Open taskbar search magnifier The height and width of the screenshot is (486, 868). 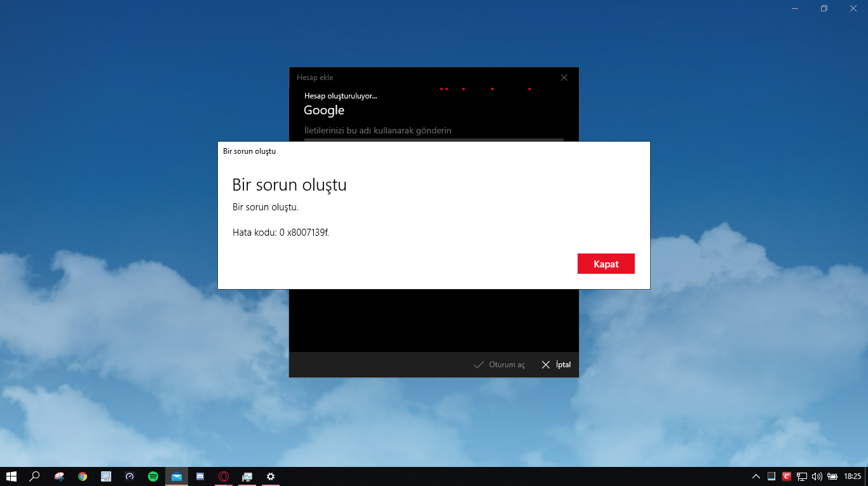(x=35, y=476)
